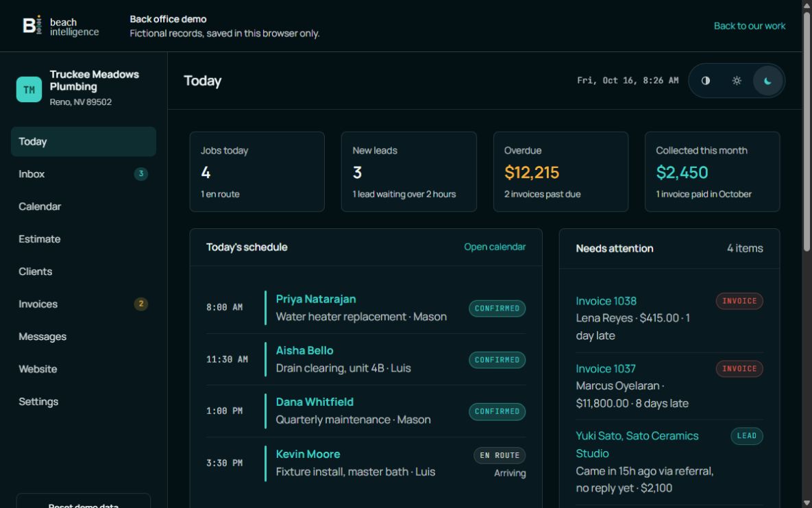This screenshot has height=508, width=812.
Task: Open the Today page in the sidebar
Action: coord(84,141)
